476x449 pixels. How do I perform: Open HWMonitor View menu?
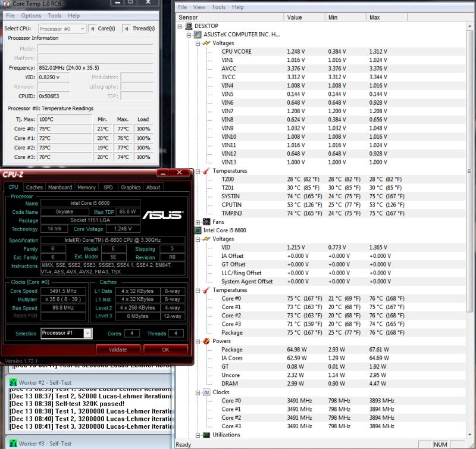199,7
